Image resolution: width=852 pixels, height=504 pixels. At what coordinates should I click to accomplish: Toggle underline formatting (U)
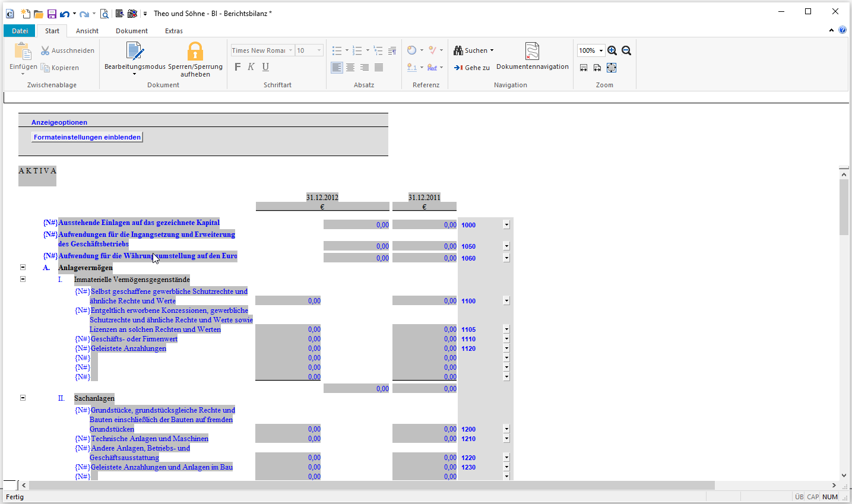(265, 67)
